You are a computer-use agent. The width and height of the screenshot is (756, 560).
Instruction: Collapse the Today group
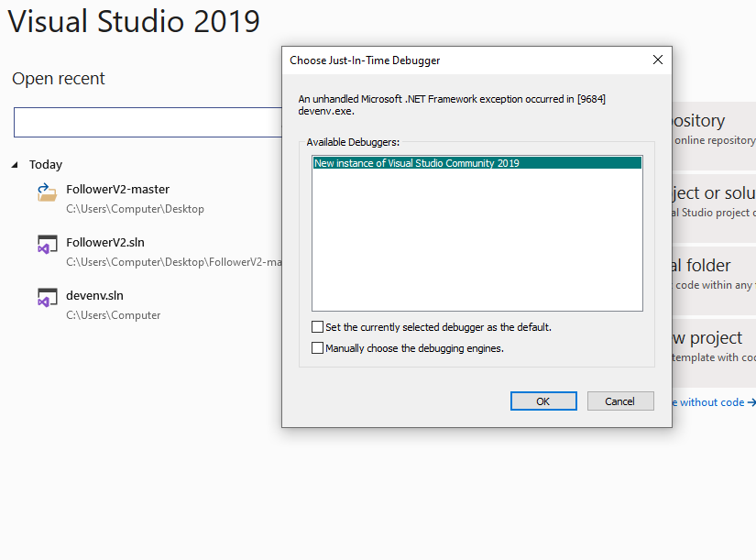[x=15, y=165]
